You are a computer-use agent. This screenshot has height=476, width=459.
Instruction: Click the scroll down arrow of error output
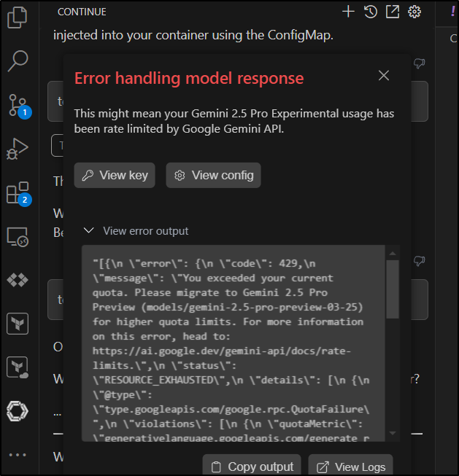pyautogui.click(x=393, y=433)
